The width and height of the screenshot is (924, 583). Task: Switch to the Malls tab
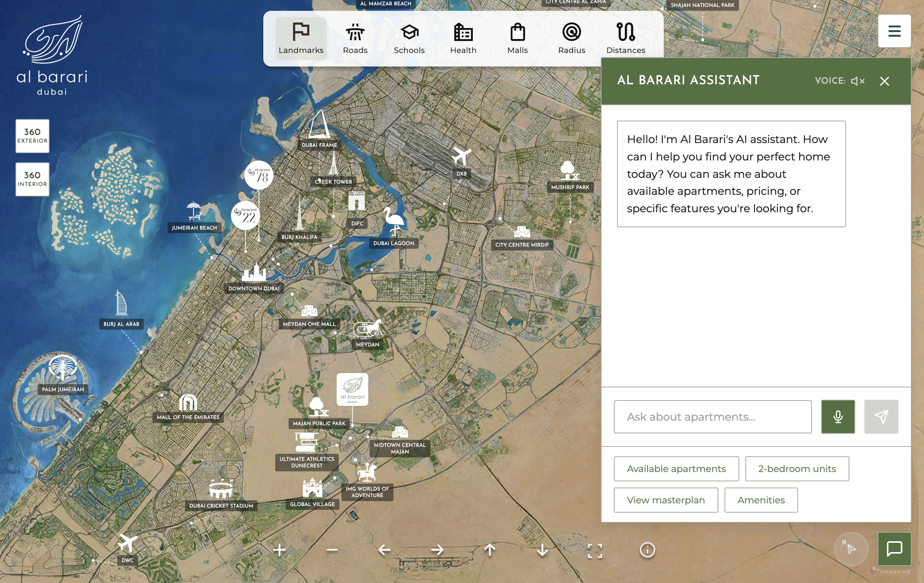point(517,38)
